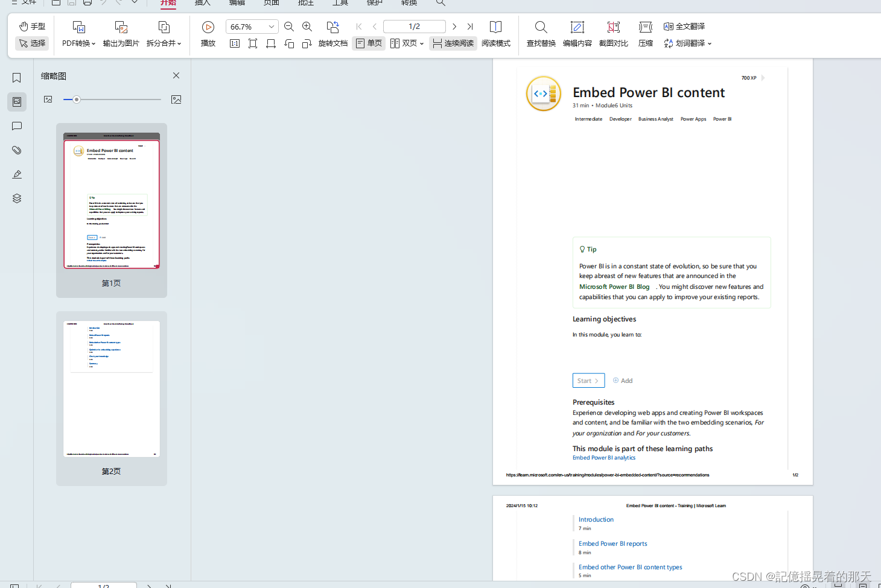This screenshot has width=881, height=588.
Task: Go to next page arrow
Action: [454, 27]
